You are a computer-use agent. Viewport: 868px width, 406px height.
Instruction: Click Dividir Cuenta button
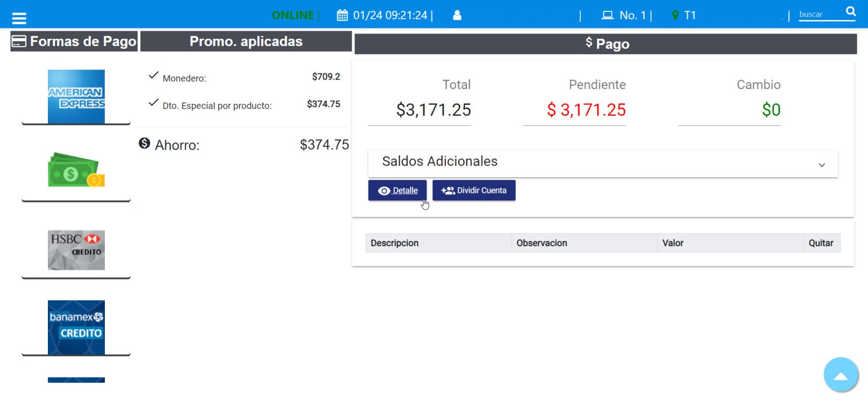pos(474,191)
